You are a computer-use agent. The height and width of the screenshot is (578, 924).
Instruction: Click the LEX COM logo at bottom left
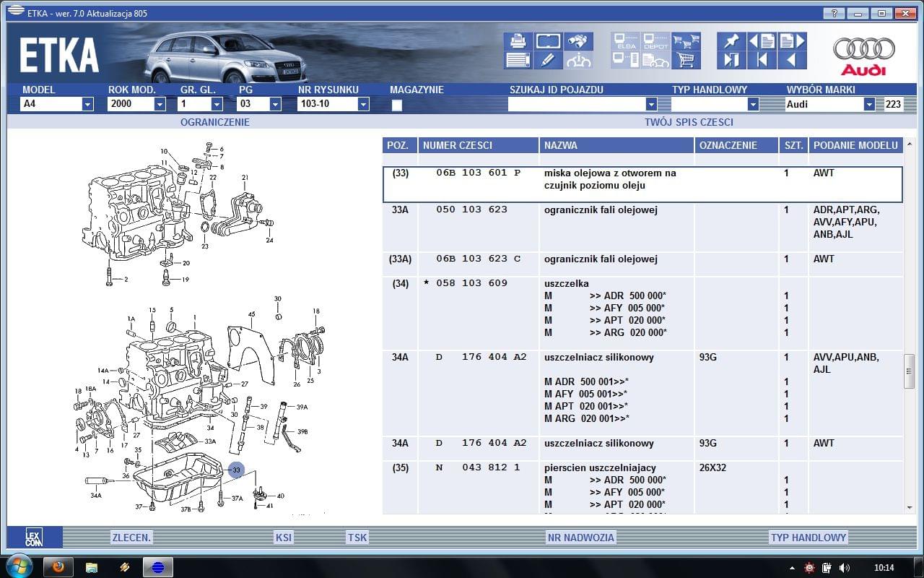pyautogui.click(x=34, y=538)
